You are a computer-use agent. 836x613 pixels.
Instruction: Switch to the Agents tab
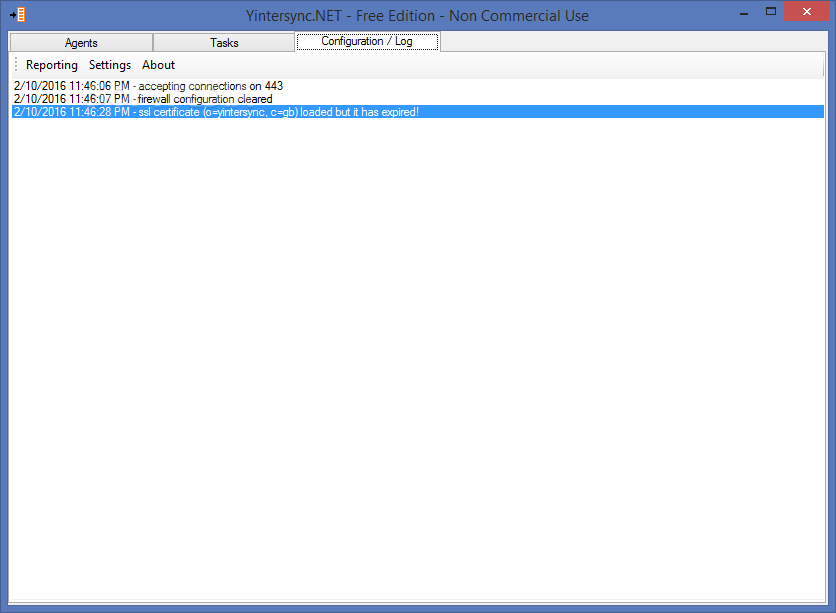pyautogui.click(x=81, y=43)
